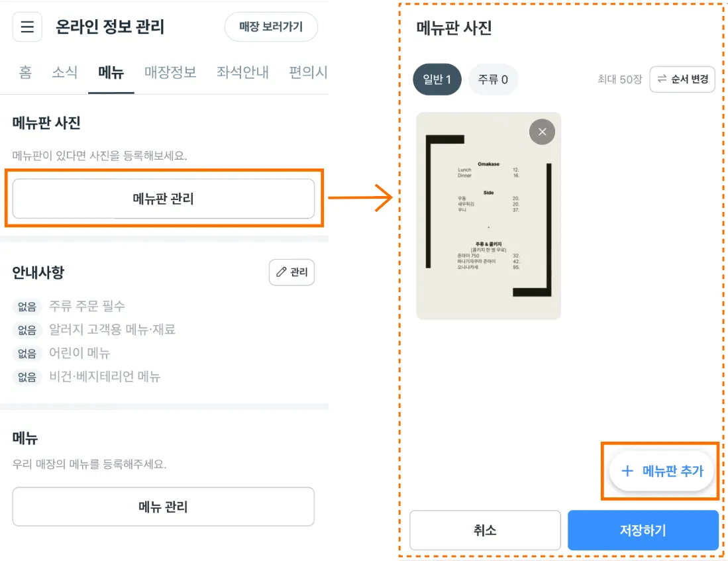728x561 pixels.
Task: Click the 메뉴판 관리 button
Action: [163, 199]
